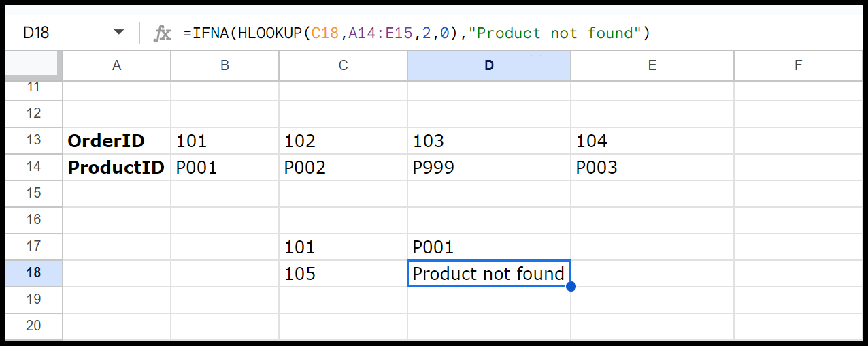This screenshot has height=346, width=868.
Task: Click cell C17 with value 101
Action: tap(343, 247)
